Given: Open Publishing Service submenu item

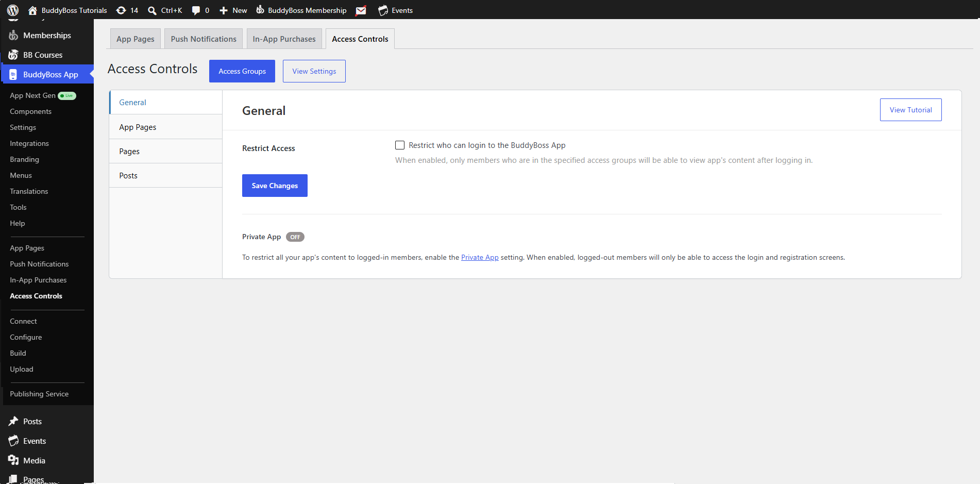Looking at the screenshot, I should click(39, 394).
